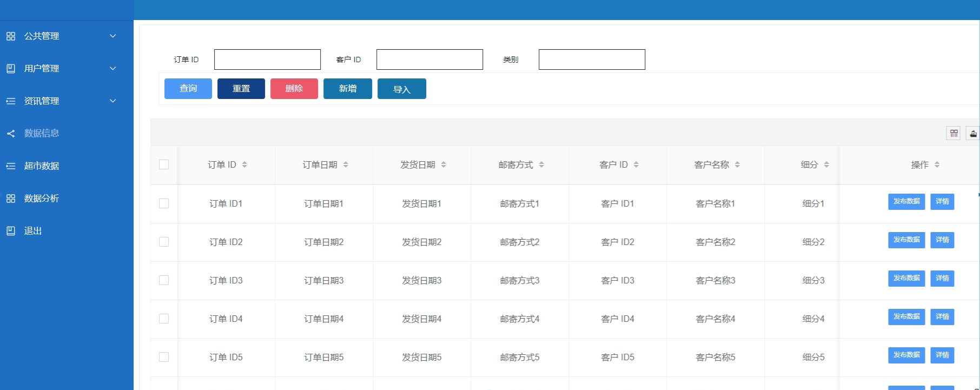Click the cell 客户名称1
This screenshot has height=390, width=980.
tap(715, 204)
